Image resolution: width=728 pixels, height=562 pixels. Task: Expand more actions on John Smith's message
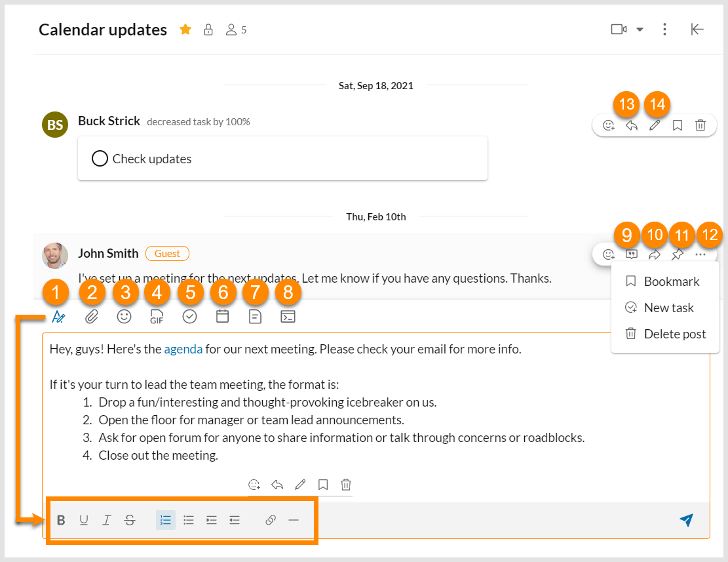click(700, 254)
